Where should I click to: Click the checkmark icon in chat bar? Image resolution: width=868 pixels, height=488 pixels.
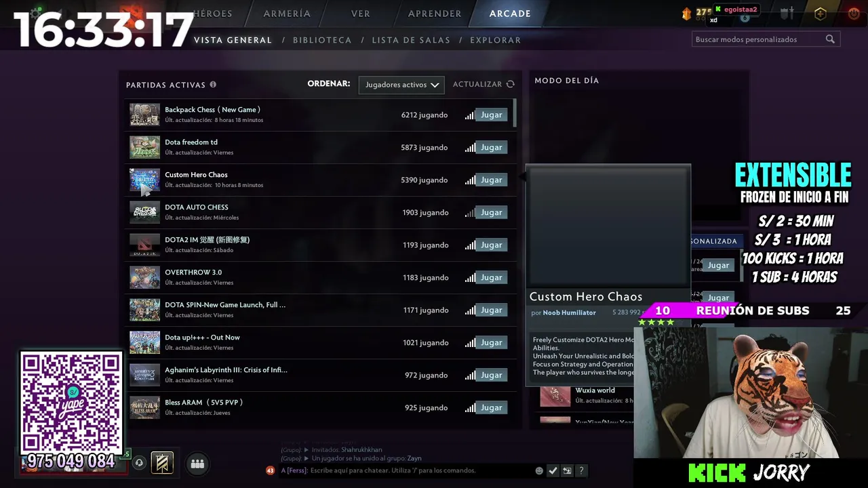point(553,470)
